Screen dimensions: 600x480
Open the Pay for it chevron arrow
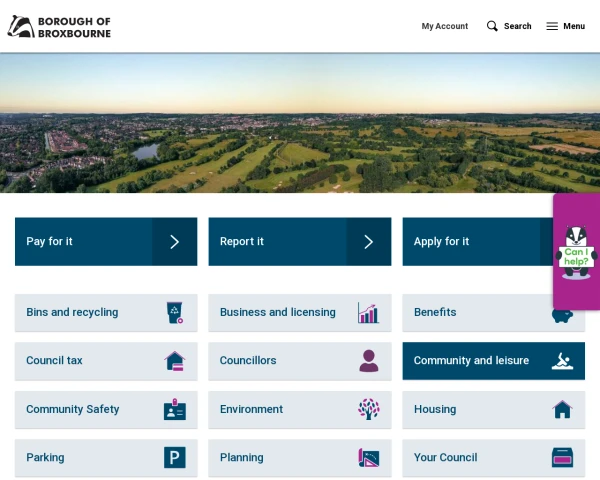pos(175,242)
